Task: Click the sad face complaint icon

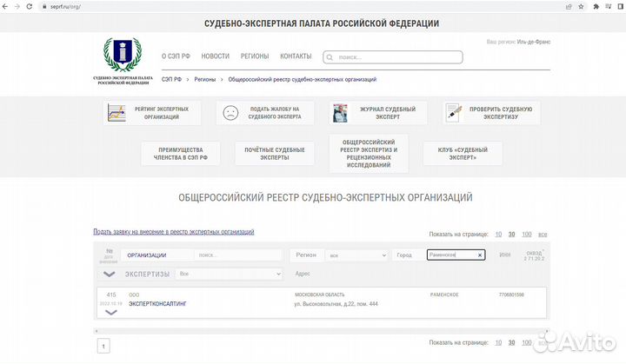Action: point(230,113)
